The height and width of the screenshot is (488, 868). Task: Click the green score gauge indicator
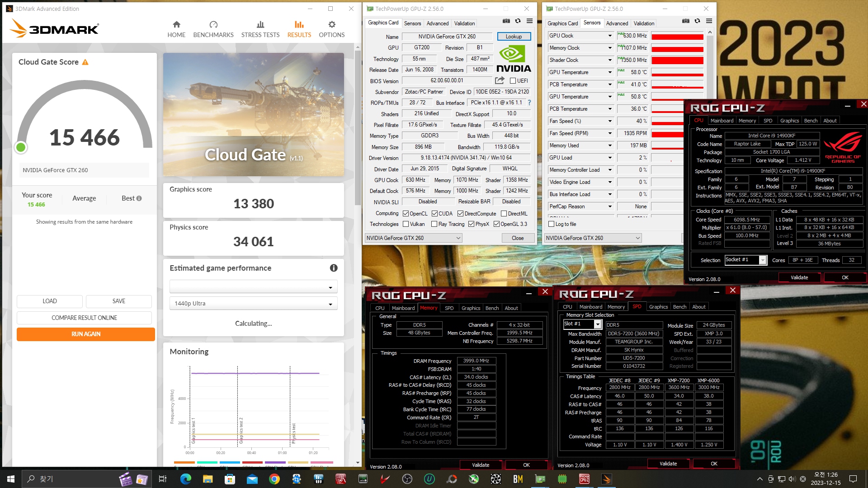click(x=21, y=147)
